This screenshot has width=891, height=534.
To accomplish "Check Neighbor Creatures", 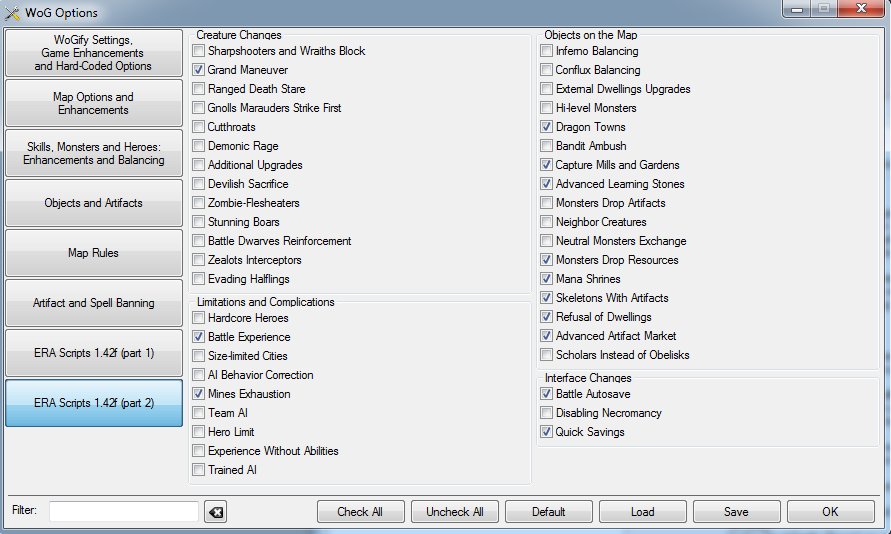I will (546, 222).
